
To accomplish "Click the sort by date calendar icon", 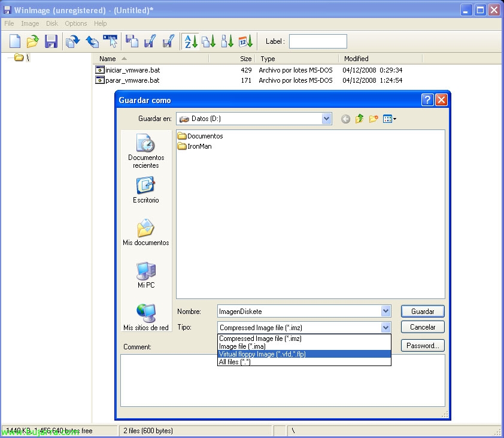I will 245,41.
